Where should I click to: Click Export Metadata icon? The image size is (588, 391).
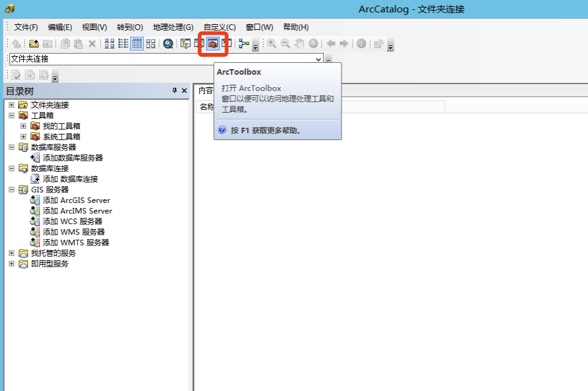click(30, 75)
